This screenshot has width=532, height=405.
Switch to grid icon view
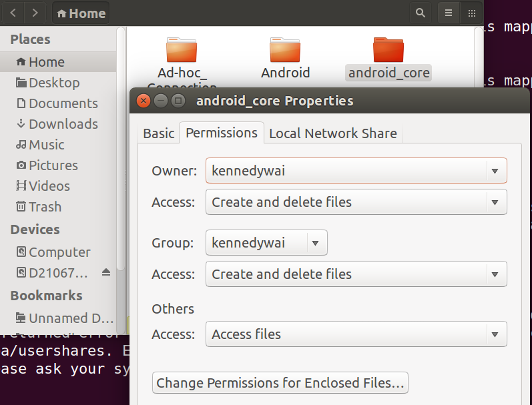pyautogui.click(x=471, y=13)
